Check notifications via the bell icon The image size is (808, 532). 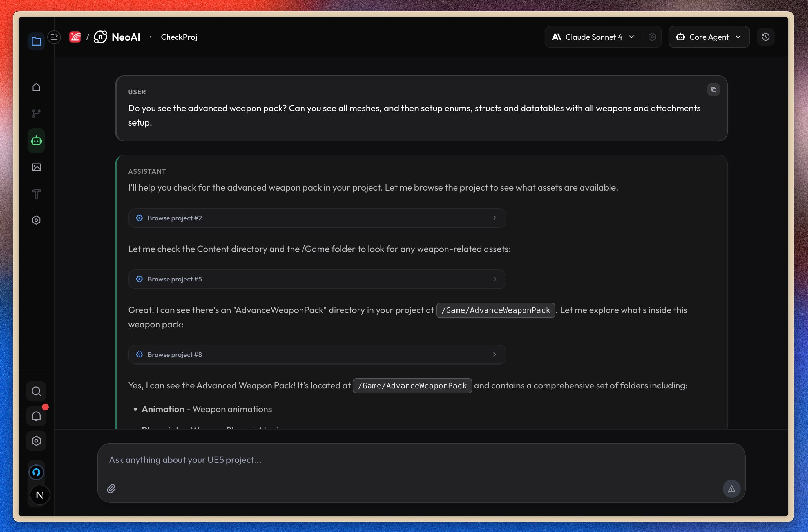36,415
